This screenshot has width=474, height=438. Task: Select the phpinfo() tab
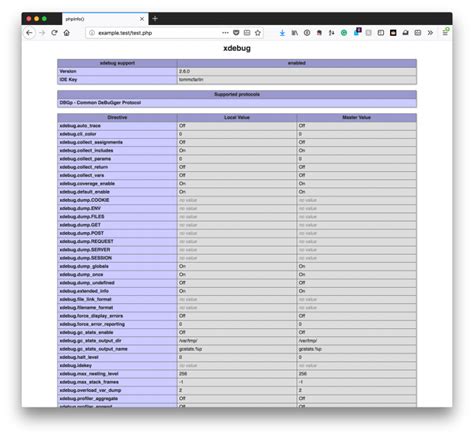point(105,19)
